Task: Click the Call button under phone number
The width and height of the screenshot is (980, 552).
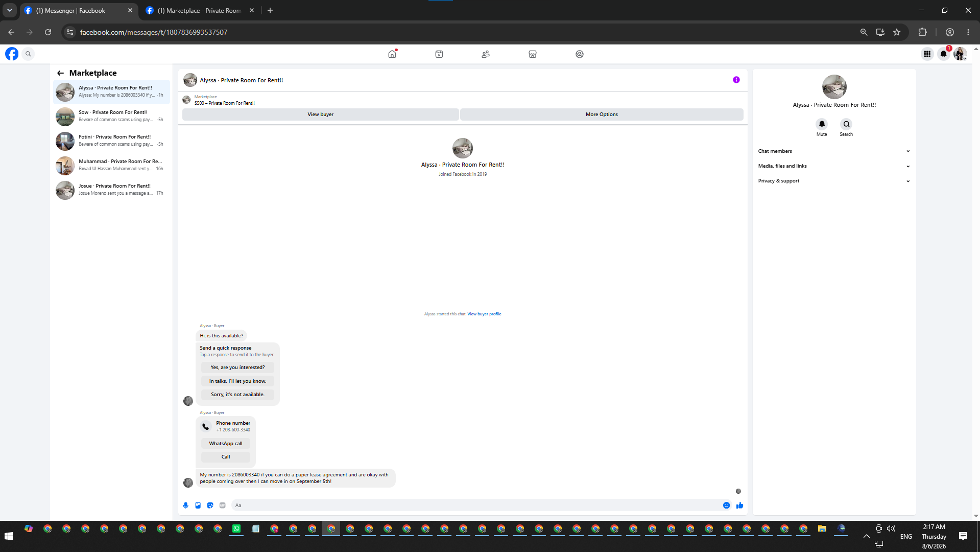Action: coord(226,457)
